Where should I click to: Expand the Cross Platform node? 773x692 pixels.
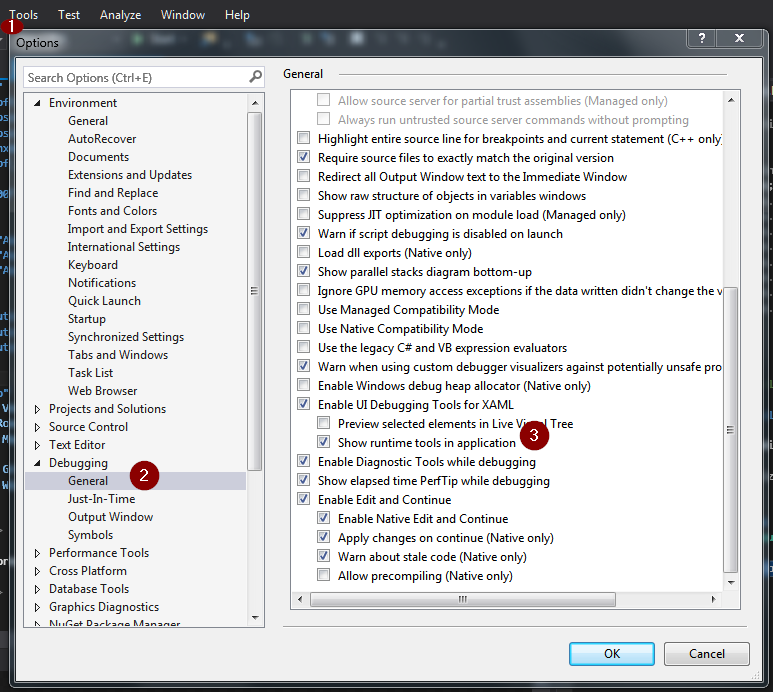coord(37,571)
